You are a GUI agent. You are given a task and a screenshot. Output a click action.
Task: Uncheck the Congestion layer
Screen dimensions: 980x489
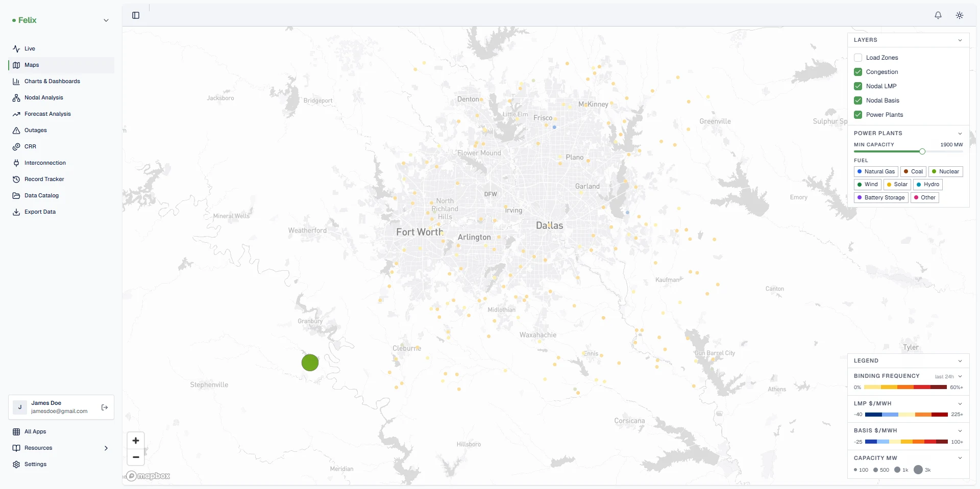[858, 72]
